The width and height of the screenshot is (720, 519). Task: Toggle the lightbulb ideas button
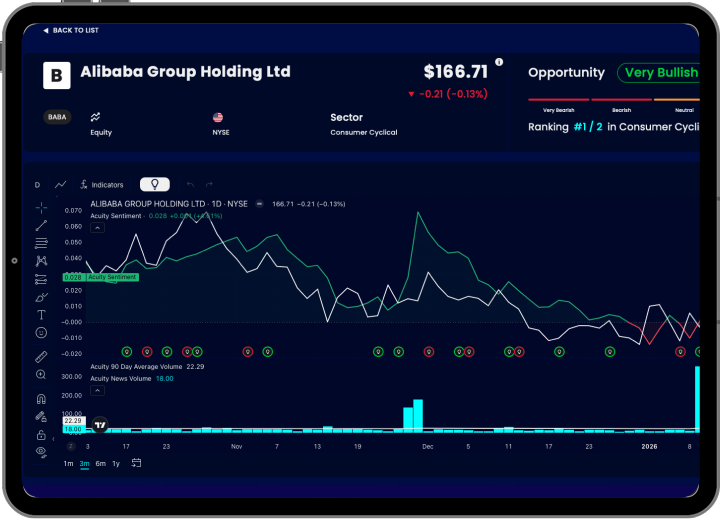(155, 184)
